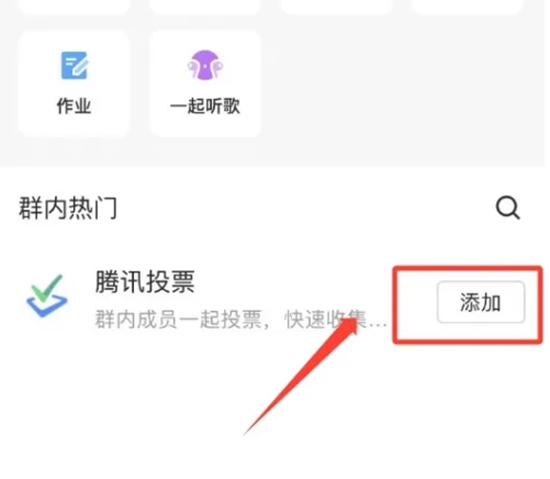Tap the 作业 text label

[74, 106]
